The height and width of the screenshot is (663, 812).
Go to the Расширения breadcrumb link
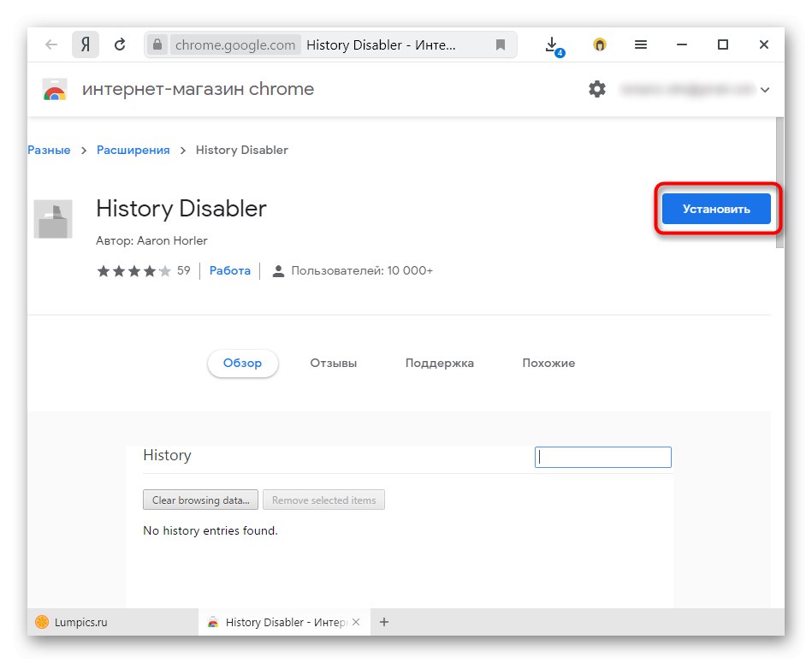(x=133, y=150)
